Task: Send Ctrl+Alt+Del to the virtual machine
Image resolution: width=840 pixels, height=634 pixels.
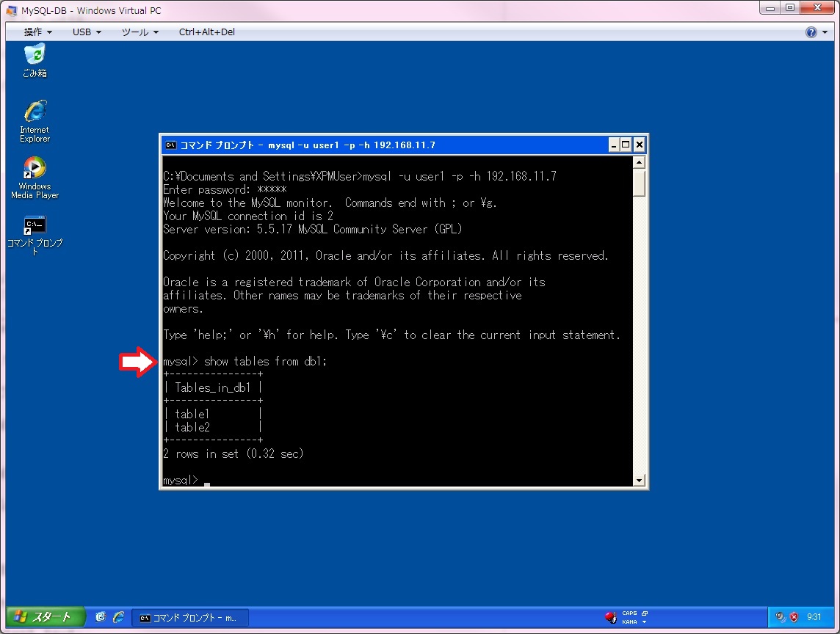Action: pos(207,32)
